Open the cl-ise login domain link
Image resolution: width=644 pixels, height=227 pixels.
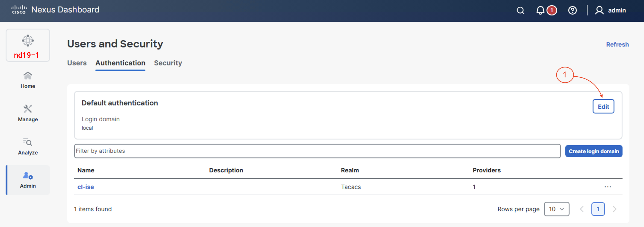pos(85,187)
